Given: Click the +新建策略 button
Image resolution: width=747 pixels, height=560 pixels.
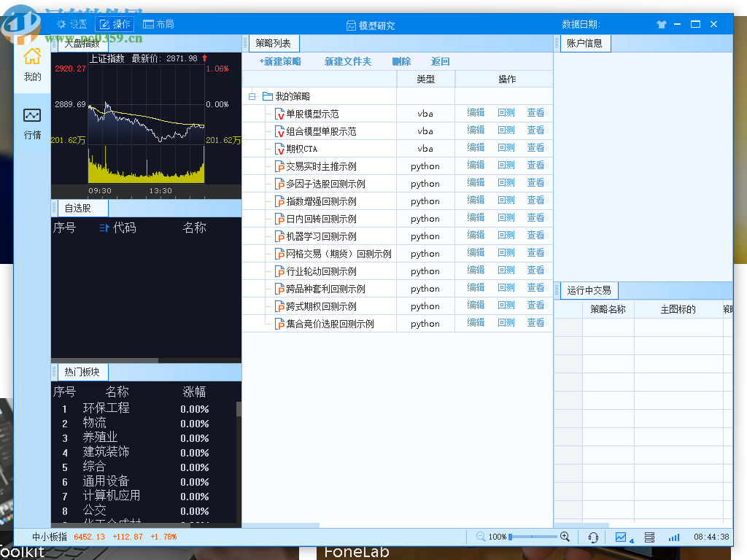Looking at the screenshot, I should [x=280, y=61].
